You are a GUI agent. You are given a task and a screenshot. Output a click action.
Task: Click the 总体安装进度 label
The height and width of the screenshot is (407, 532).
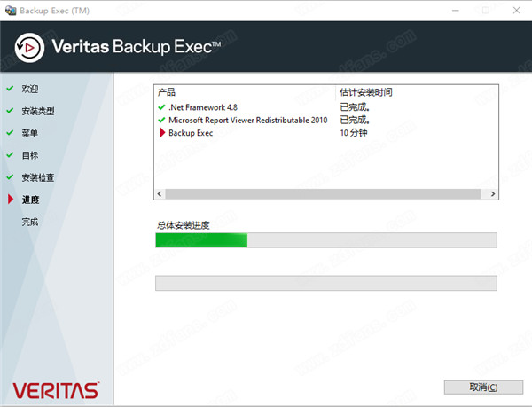[184, 225]
